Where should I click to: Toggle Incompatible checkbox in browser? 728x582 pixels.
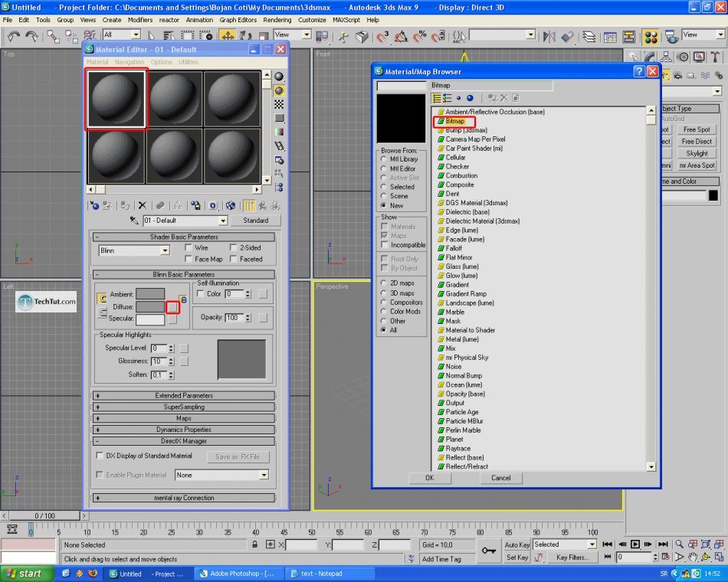coord(385,244)
